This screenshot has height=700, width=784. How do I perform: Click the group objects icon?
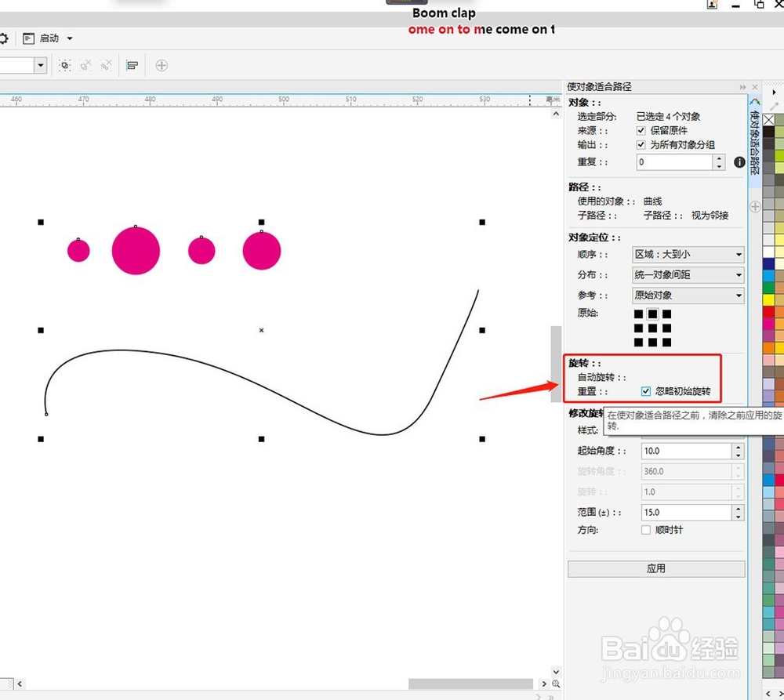[64, 66]
